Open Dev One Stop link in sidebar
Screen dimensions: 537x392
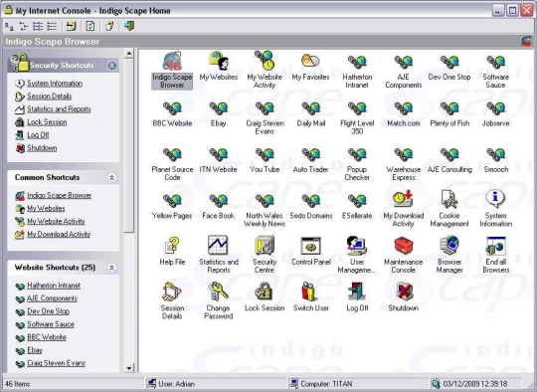[49, 311]
